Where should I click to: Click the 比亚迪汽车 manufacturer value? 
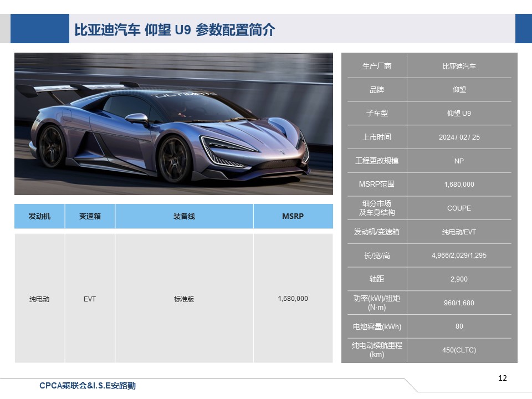(x=459, y=66)
